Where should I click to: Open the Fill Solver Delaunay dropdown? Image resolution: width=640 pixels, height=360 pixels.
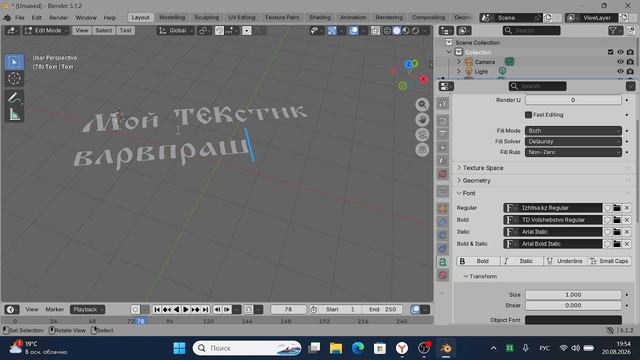click(573, 141)
